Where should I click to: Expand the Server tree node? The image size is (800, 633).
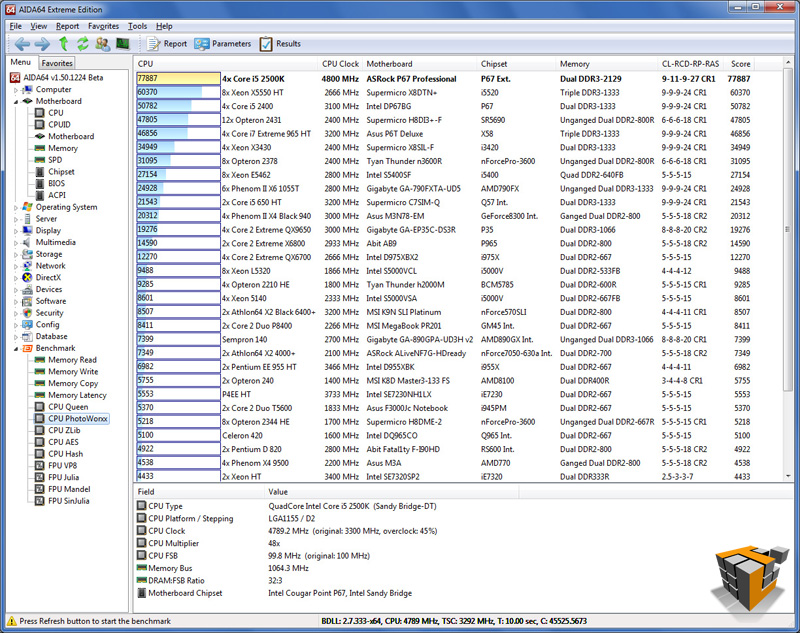[16, 219]
